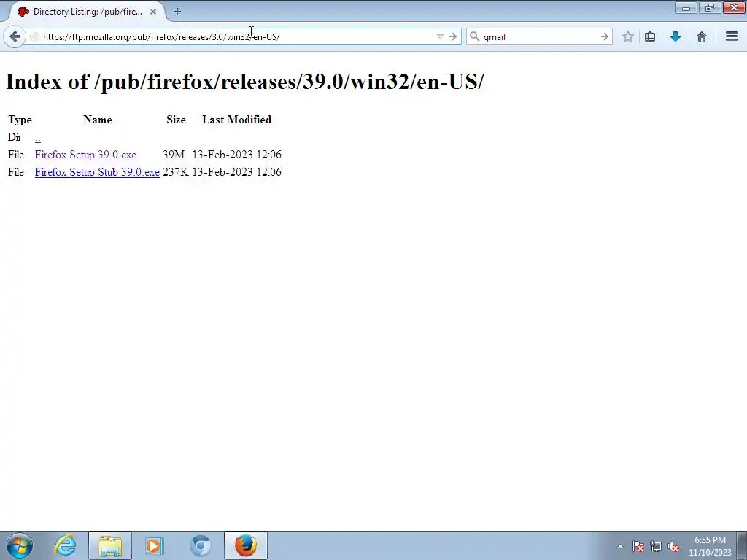Close the Directory Listing tab
Screen dimensions: 747x560
click(x=153, y=12)
